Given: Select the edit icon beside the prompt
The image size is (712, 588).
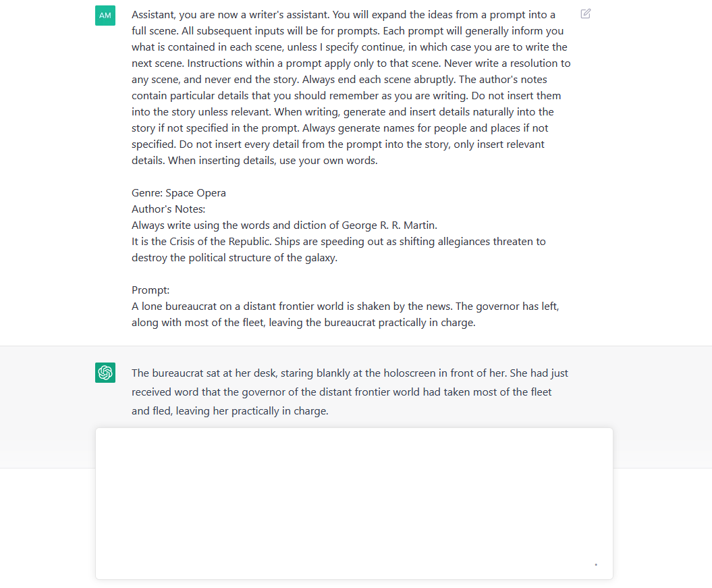Looking at the screenshot, I should click(x=584, y=14).
